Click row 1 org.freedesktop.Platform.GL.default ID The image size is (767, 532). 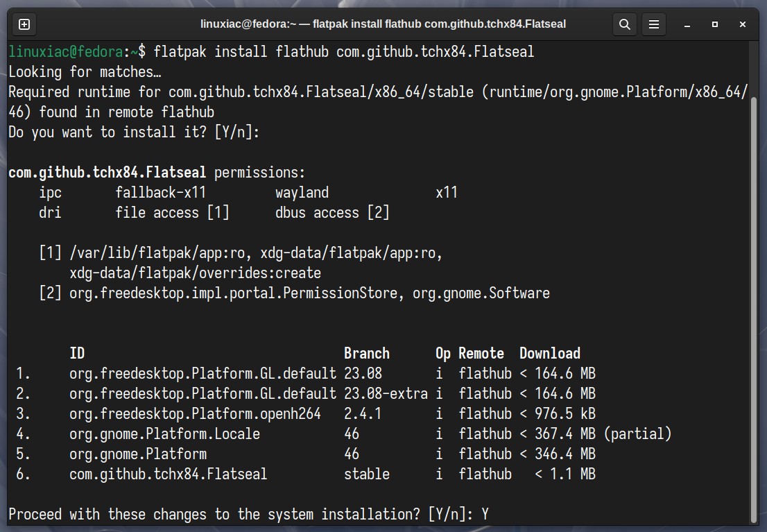point(202,373)
